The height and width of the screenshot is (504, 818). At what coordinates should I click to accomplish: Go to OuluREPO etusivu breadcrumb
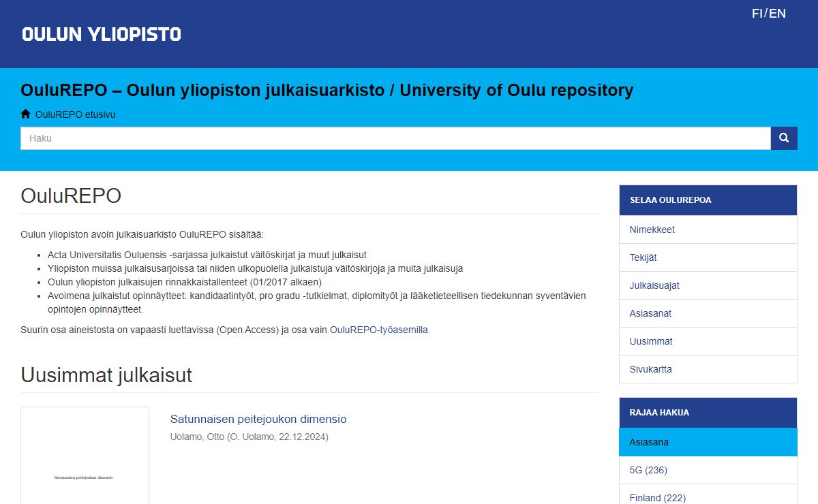click(75, 114)
